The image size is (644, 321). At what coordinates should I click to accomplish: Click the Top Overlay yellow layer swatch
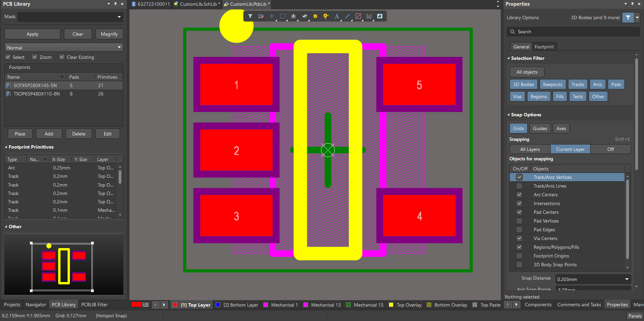391,305
